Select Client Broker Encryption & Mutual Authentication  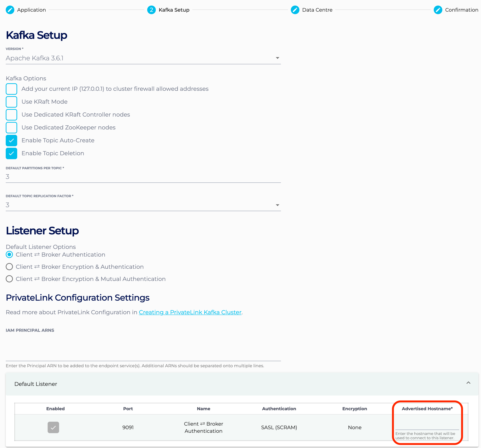[x=9, y=279]
